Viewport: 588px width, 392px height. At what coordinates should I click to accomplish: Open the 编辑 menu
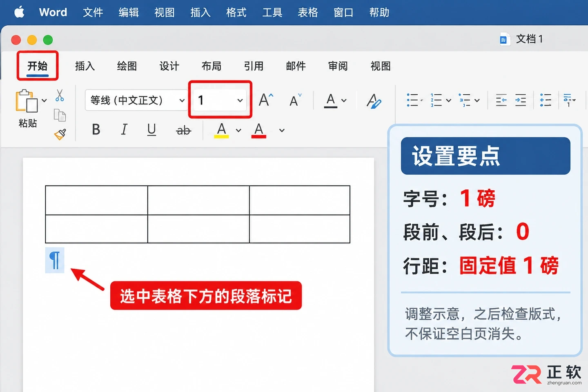tap(129, 12)
